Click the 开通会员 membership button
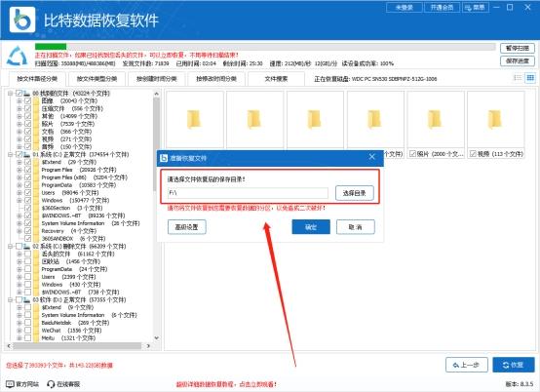 pos(443,7)
